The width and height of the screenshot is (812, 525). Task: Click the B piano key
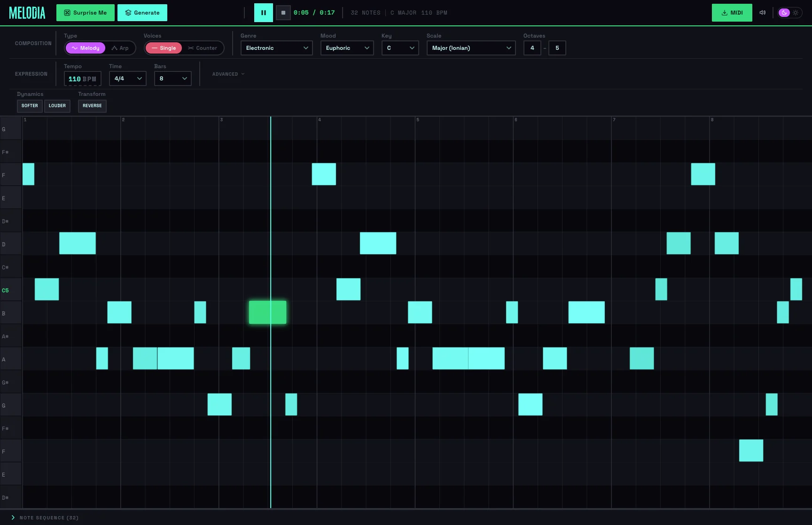click(x=10, y=313)
